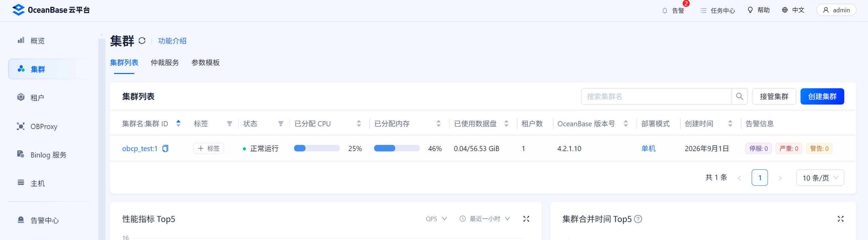868x240 pixels.
Task: Switch to cluster list tab
Action: (124, 62)
